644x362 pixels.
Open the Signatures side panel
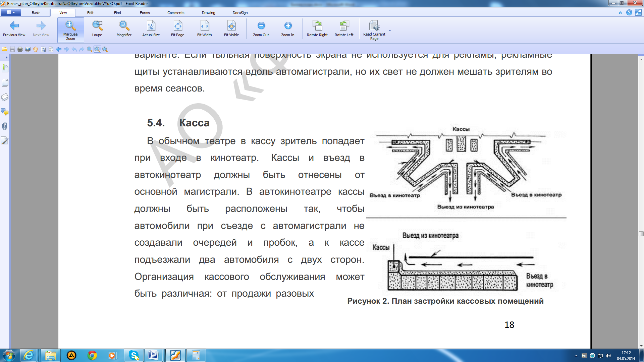5,140
